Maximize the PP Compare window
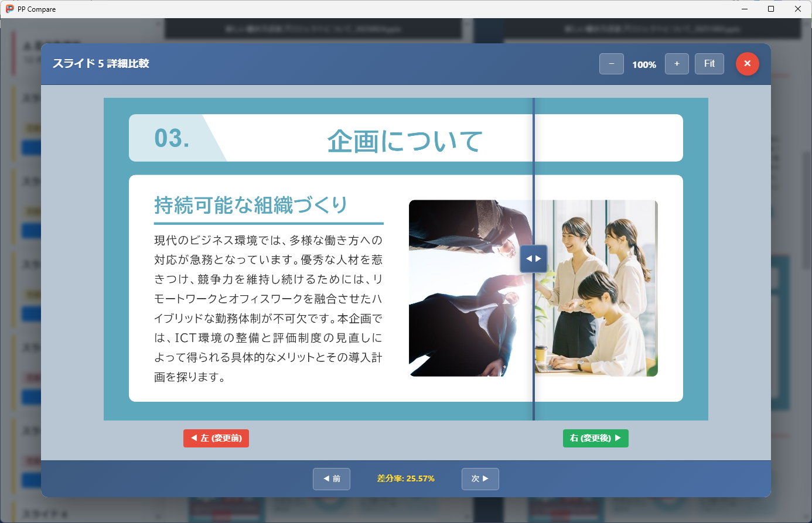812x523 pixels. coord(771,9)
